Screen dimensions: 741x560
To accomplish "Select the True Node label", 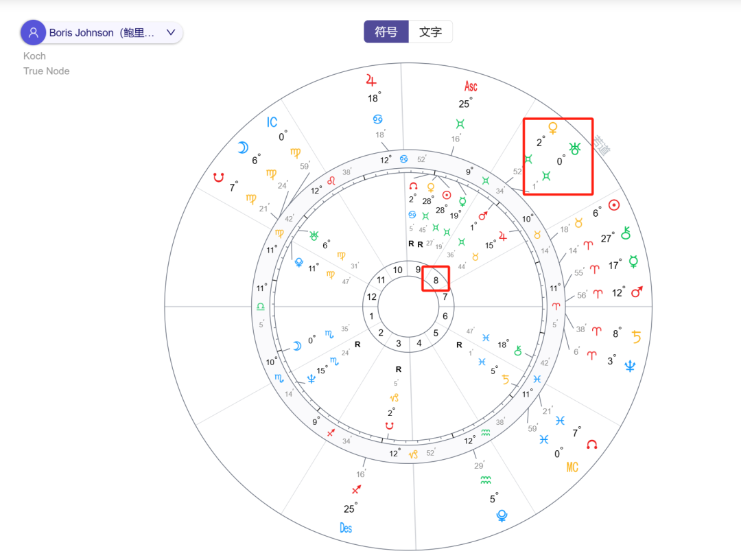I will point(46,71).
